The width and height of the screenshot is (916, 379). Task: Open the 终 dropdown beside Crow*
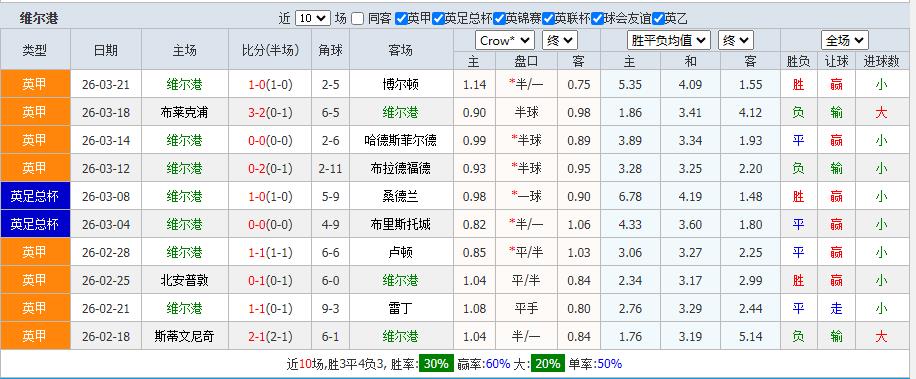(x=560, y=41)
